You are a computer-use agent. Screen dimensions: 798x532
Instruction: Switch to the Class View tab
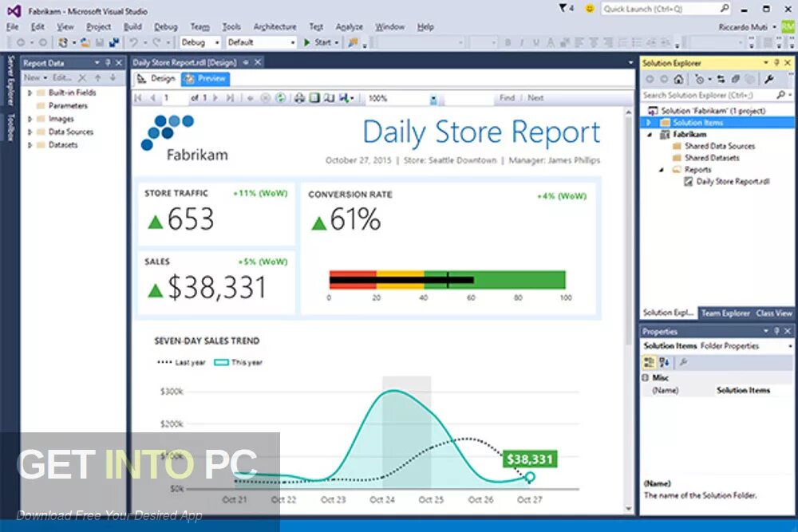pyautogui.click(x=773, y=313)
